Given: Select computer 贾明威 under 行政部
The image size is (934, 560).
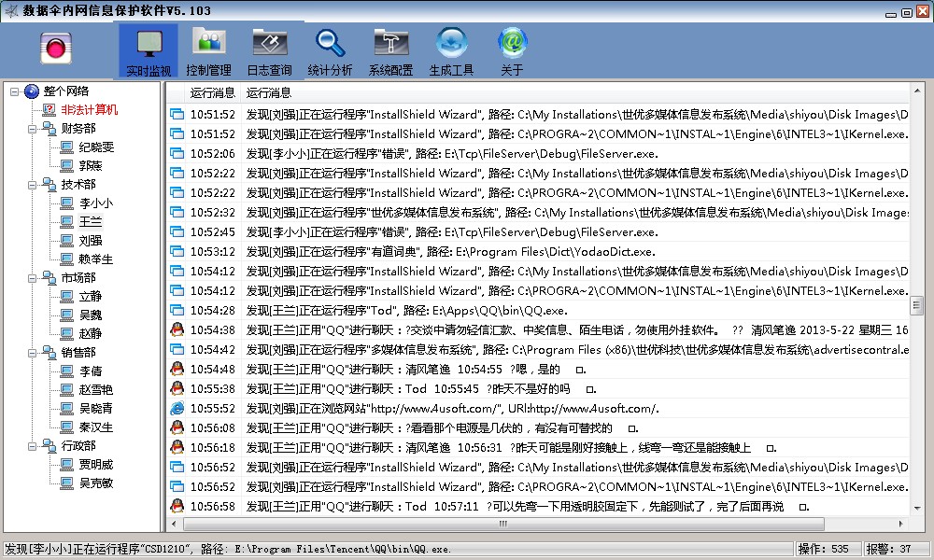Looking at the screenshot, I should point(95,465).
